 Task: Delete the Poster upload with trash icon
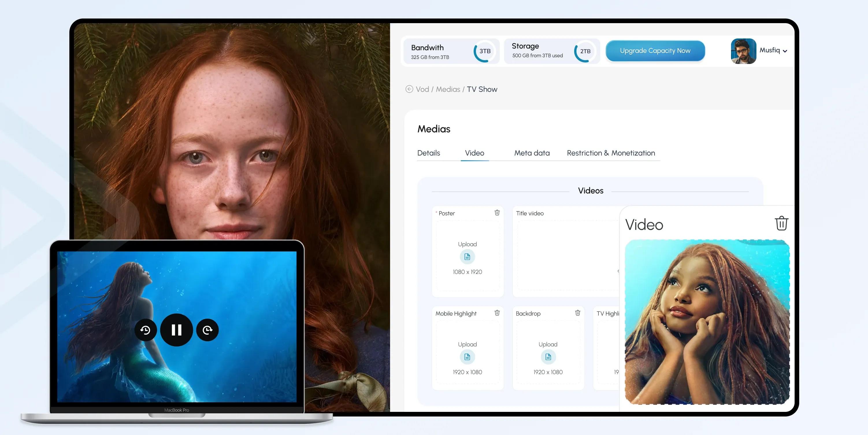tap(497, 213)
